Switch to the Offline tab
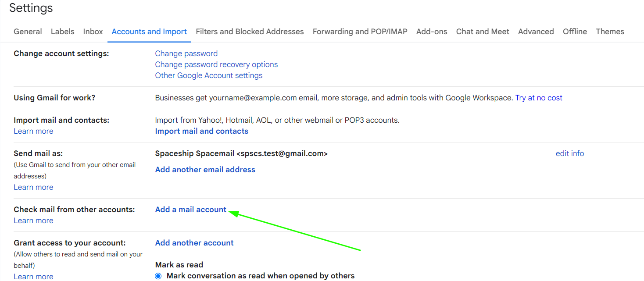644x281 pixels. (575, 31)
